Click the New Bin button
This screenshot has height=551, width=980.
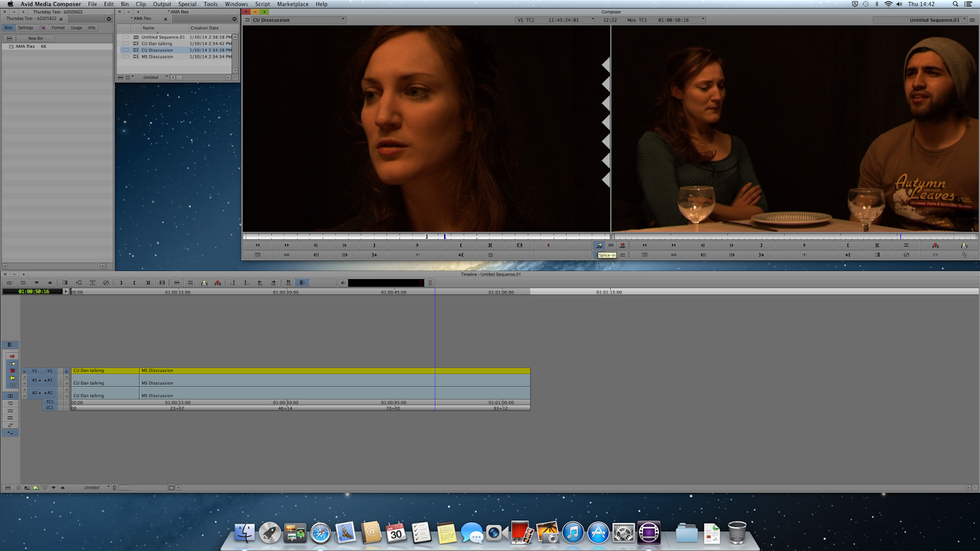pyautogui.click(x=36, y=38)
